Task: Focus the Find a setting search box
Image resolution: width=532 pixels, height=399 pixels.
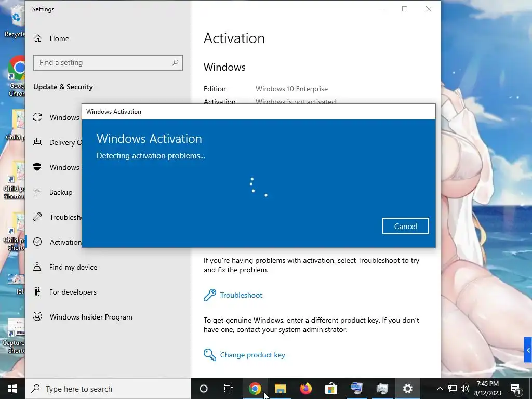Action: click(108, 63)
